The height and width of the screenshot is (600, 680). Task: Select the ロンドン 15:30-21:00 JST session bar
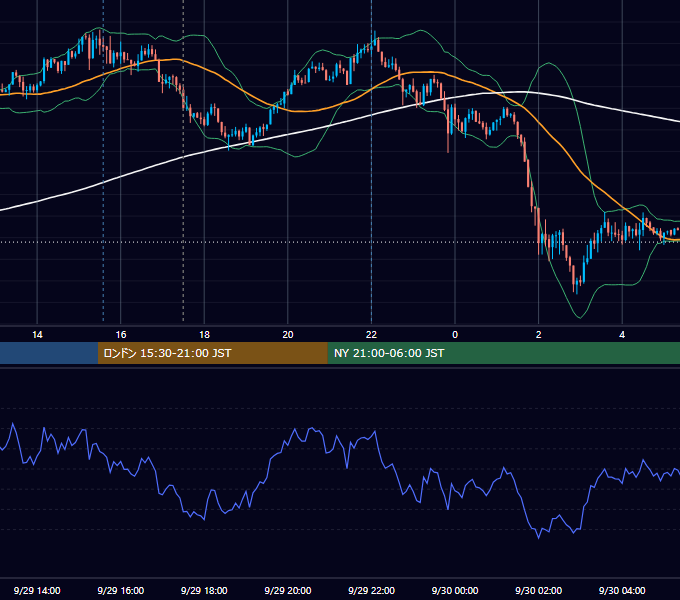tap(212, 353)
